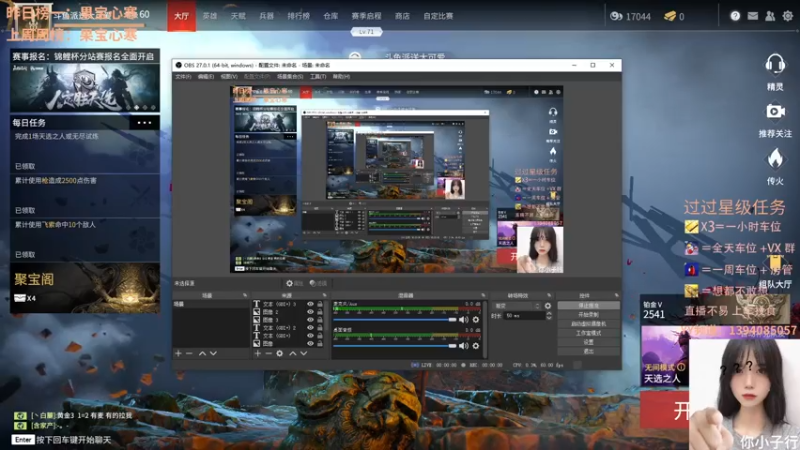Switch to the 自定比赛 game tab
Image resolution: width=800 pixels, height=450 pixels.
coord(438,16)
